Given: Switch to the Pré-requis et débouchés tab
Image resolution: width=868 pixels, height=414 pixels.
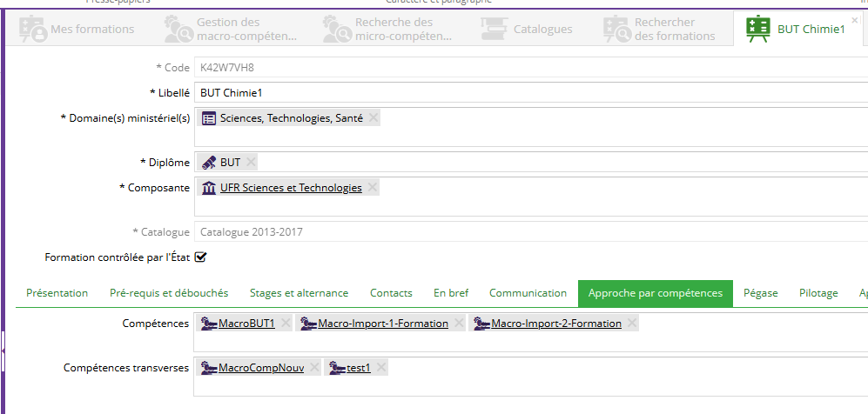Looking at the screenshot, I should (x=169, y=293).
